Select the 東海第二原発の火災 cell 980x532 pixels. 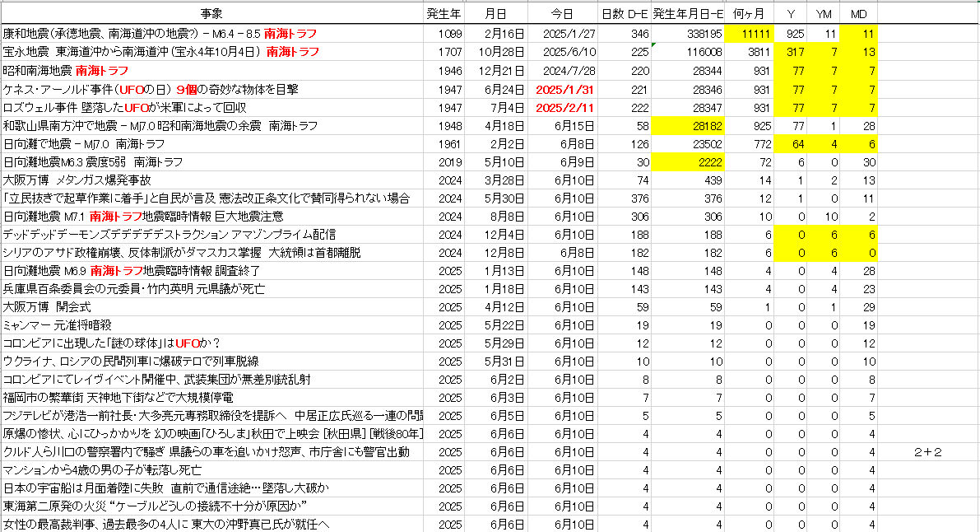click(211, 506)
